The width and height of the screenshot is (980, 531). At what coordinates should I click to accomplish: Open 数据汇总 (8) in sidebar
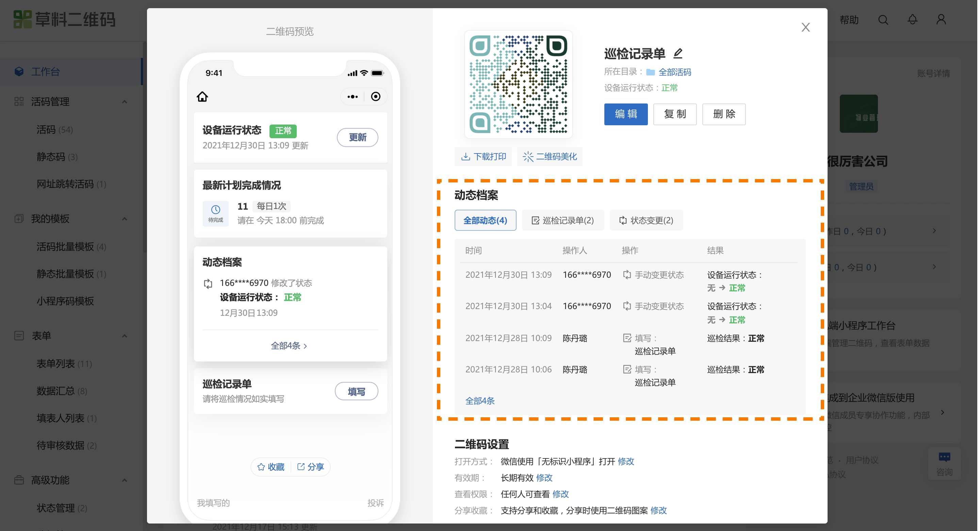point(62,392)
